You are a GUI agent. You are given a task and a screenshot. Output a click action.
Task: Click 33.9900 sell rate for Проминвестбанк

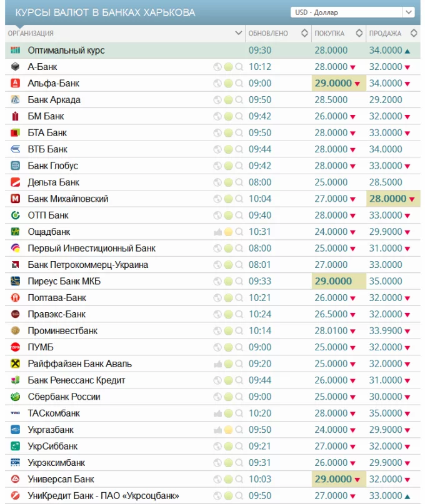tap(386, 331)
